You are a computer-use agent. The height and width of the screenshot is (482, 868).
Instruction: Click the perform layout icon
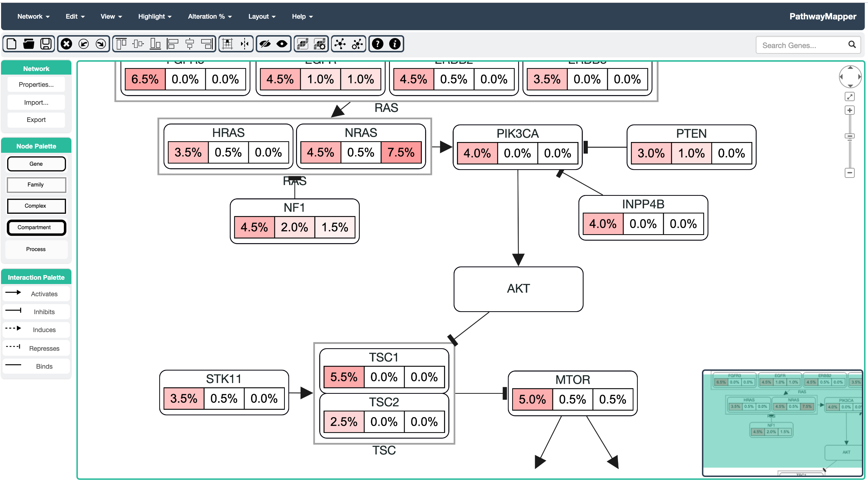[340, 44]
